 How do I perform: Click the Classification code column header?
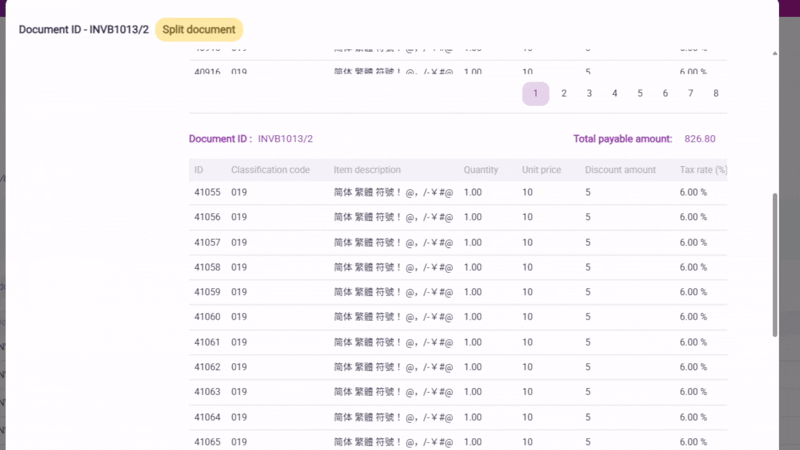[x=270, y=170]
